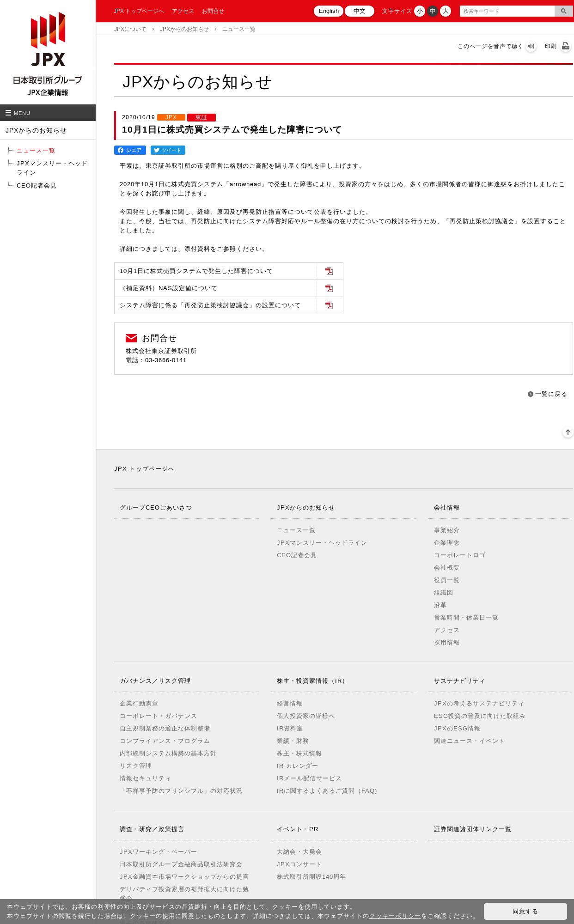
Task: Set font size to medium (中)
Action: [433, 11]
